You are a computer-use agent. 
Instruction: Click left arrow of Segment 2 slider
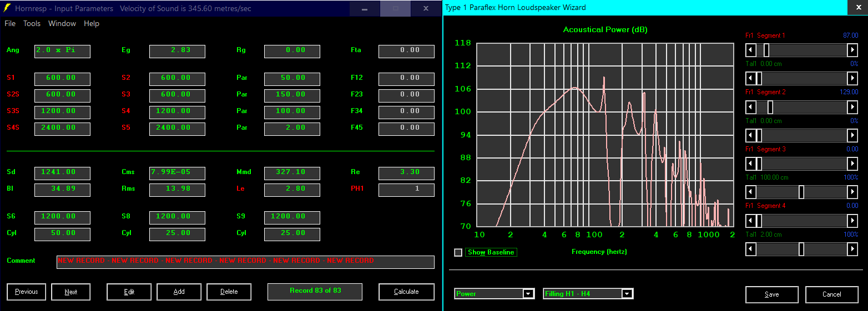click(750, 107)
